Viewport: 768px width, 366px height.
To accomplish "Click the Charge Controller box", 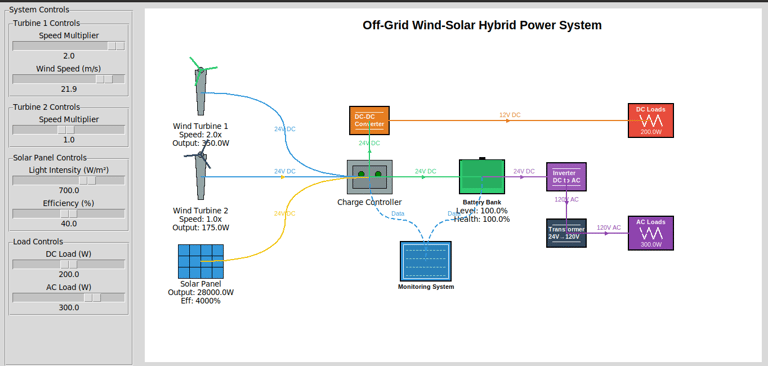I will [370, 176].
